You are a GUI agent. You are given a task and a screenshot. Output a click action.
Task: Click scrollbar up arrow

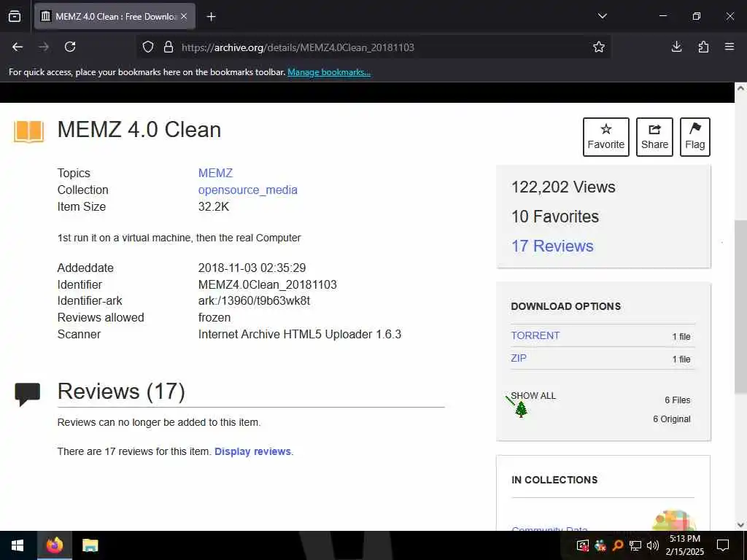click(x=740, y=88)
